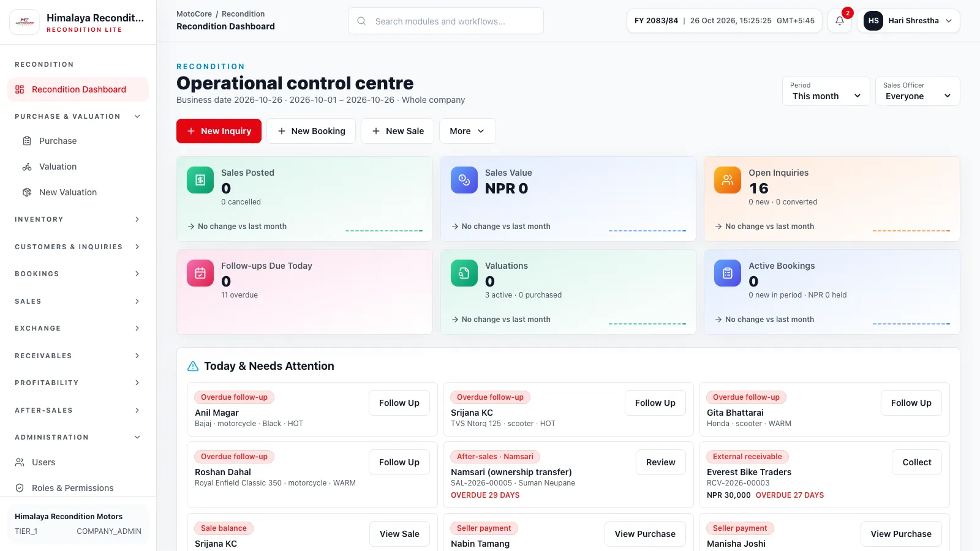Click the Purchase sidebar icon
Screen dimensions: 980x551
[27, 141]
